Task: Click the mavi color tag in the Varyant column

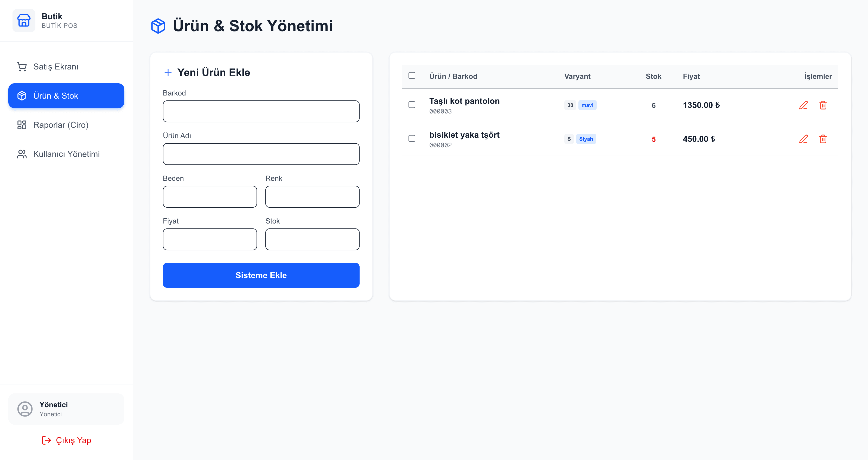Action: pyautogui.click(x=587, y=105)
